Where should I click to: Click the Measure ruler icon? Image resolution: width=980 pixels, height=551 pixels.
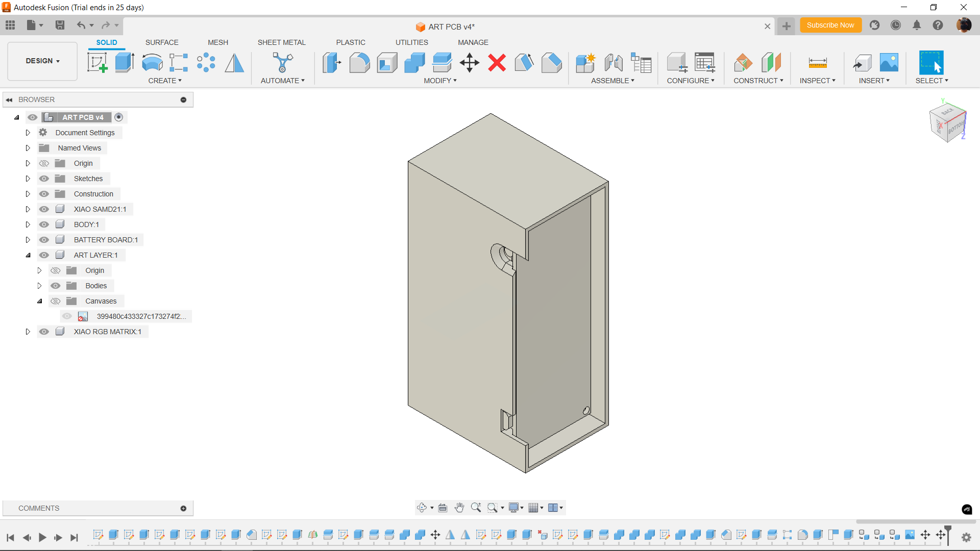[x=818, y=63]
